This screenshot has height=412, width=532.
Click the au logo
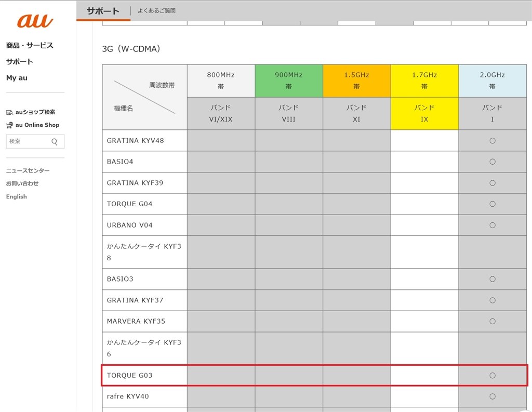(x=35, y=21)
